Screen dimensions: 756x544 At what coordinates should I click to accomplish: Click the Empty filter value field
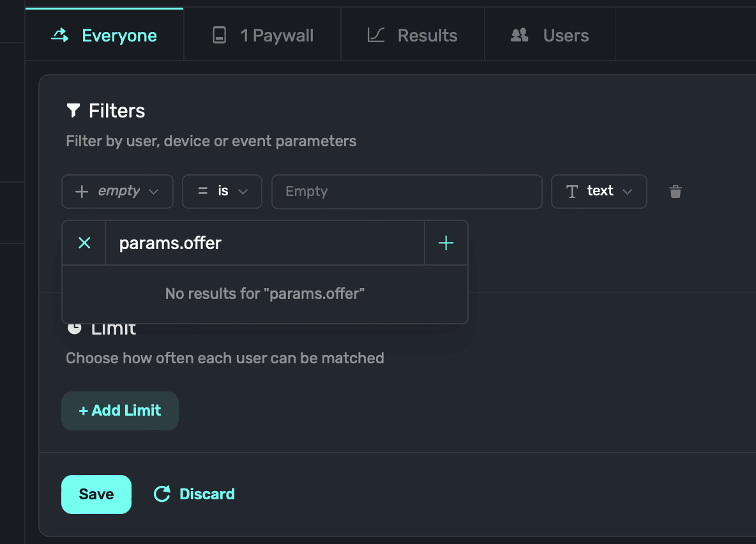coord(407,192)
